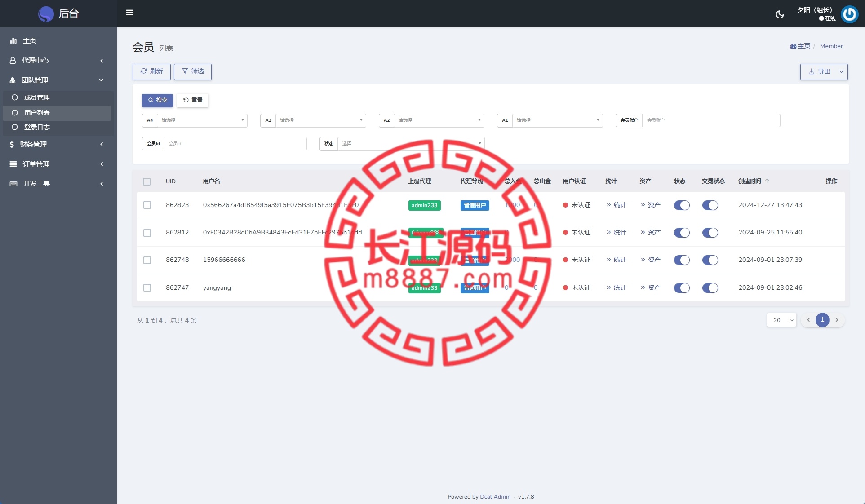Screen dimensions: 865x504
Task: Toggle 交易状态 switch for UID 862823
Action: click(710, 205)
